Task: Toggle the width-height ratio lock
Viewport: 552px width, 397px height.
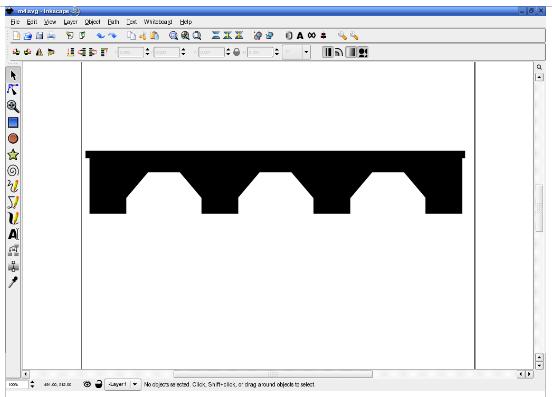Action: pyautogui.click(x=237, y=52)
